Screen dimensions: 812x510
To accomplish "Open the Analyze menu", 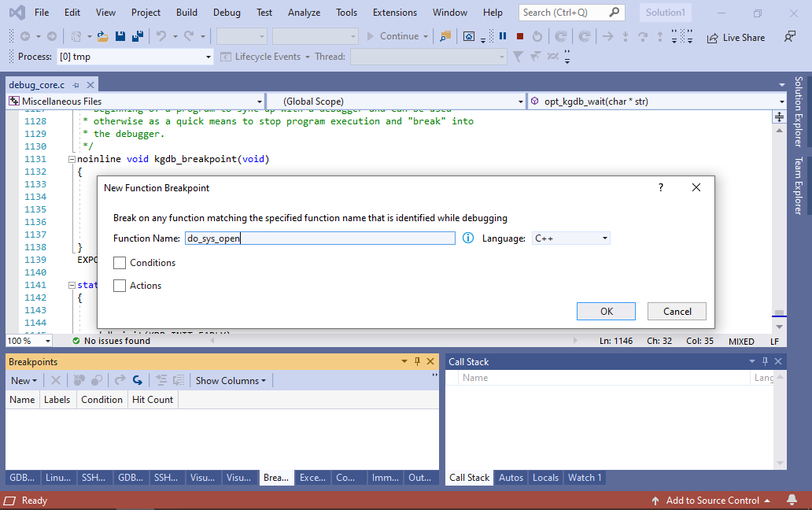I will [x=304, y=13].
